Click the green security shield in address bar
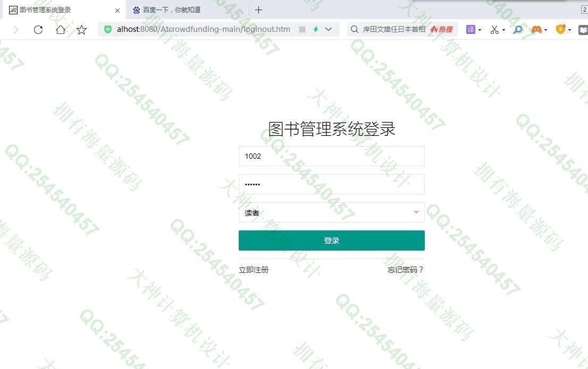 pos(108,29)
